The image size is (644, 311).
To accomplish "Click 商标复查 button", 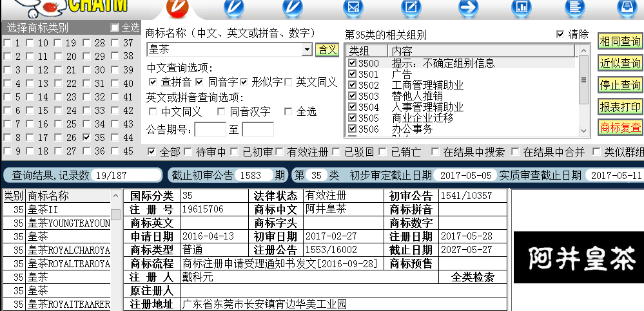I will [x=620, y=127].
